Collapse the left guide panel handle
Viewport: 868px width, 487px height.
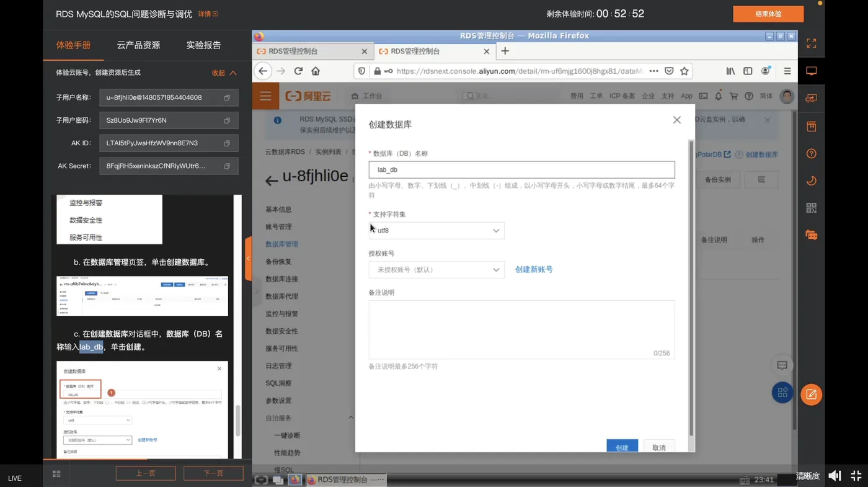click(249, 259)
